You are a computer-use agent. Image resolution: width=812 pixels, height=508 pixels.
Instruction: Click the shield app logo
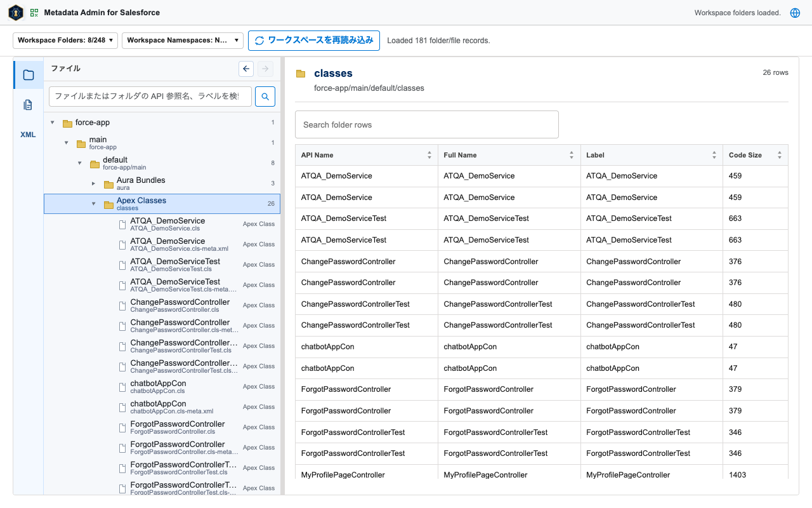point(16,13)
